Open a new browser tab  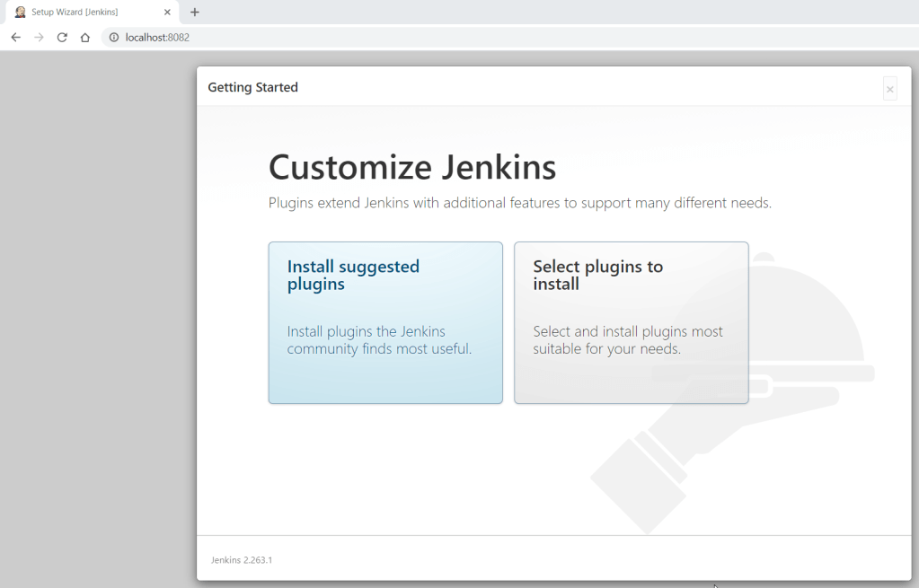coord(195,13)
